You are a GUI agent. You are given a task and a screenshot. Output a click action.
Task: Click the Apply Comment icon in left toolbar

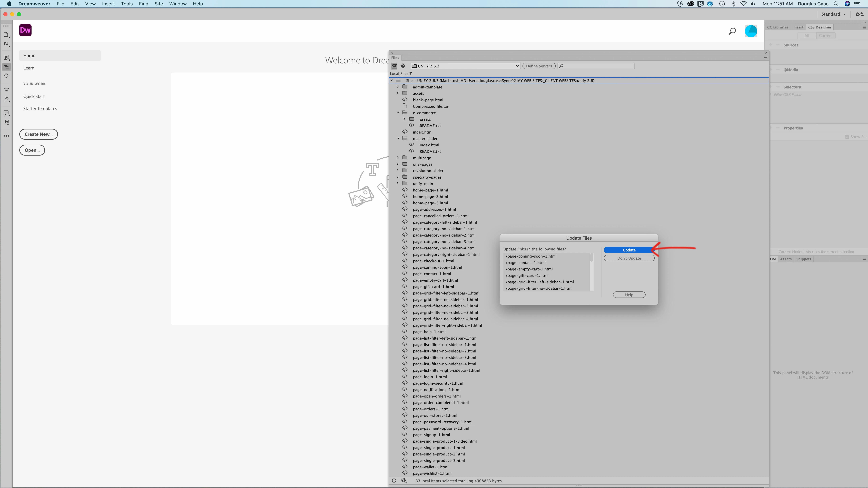[6, 113]
